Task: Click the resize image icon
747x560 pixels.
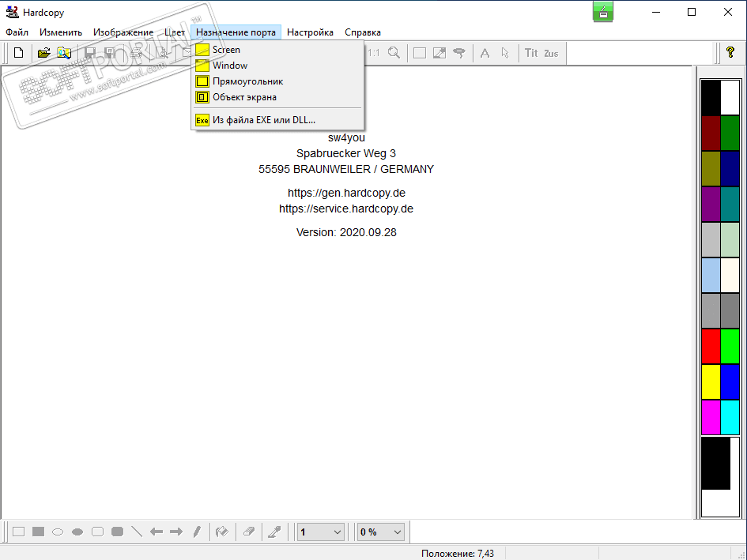Action: pos(440,53)
